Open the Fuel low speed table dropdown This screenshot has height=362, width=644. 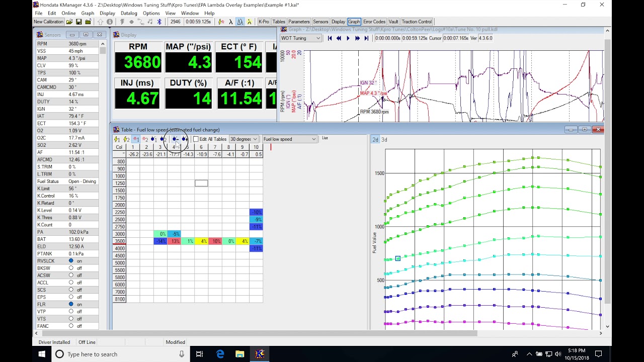290,139
